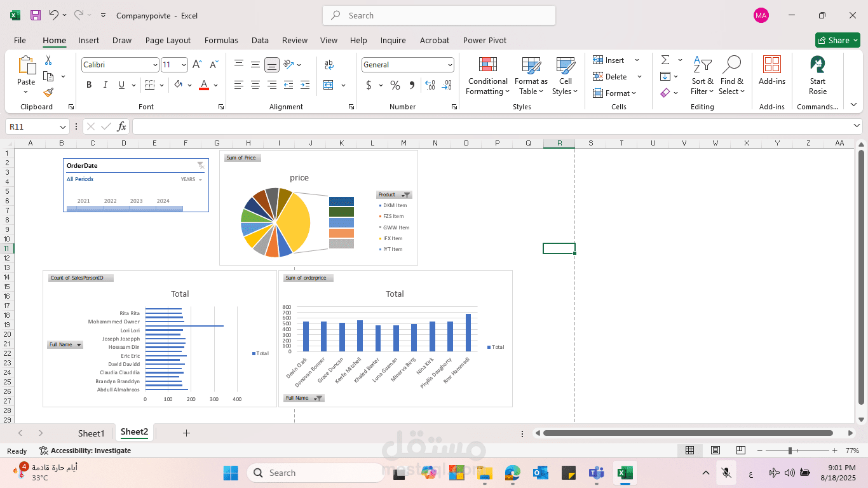
Task: Add a new sheet with plus icon
Action: click(x=186, y=433)
